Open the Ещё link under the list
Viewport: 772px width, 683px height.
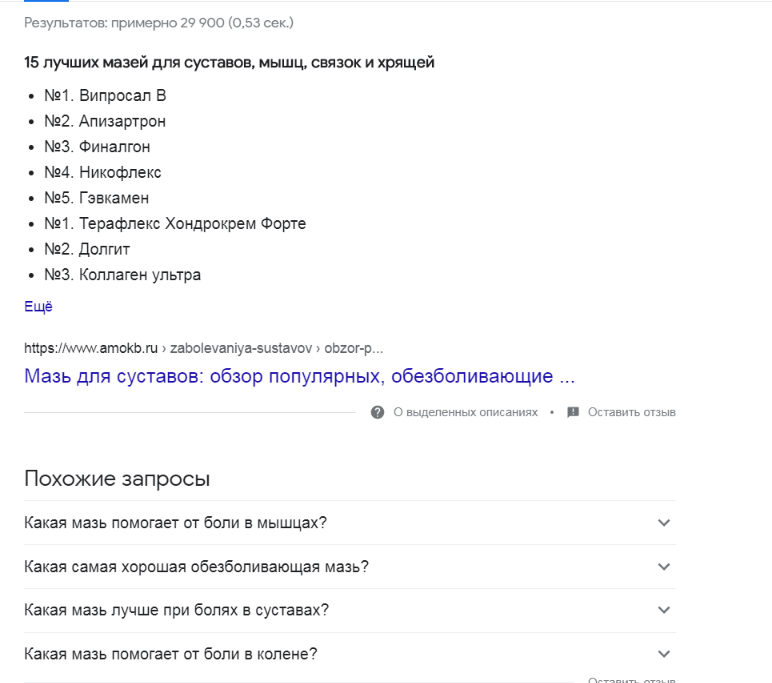tap(38, 306)
